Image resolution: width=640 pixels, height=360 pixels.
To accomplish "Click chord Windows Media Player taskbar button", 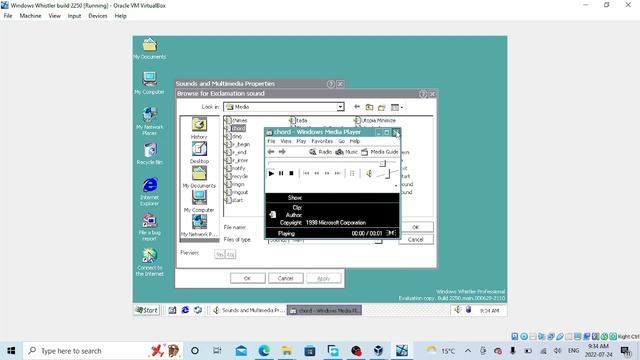I will (x=324, y=310).
